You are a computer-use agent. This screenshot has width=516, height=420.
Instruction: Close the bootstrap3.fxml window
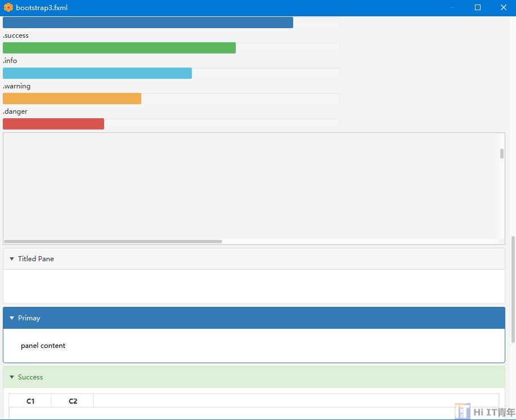pos(503,8)
